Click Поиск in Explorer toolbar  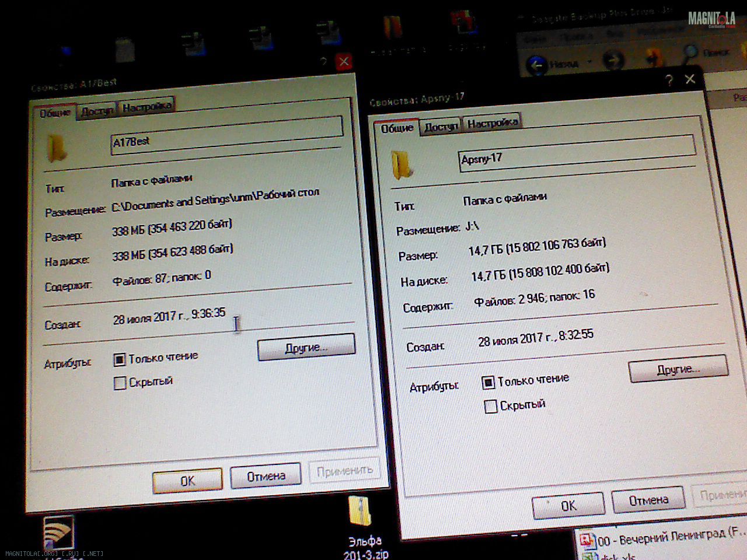706,52
